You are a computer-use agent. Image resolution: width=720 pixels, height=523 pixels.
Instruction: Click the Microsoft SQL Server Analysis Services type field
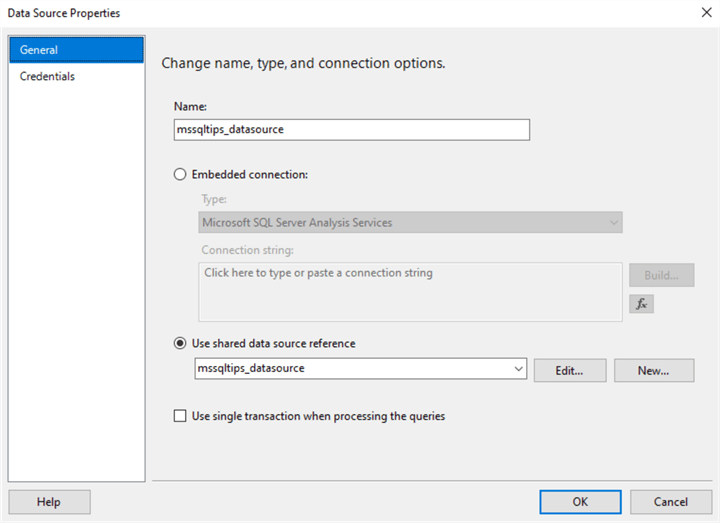click(x=400, y=222)
